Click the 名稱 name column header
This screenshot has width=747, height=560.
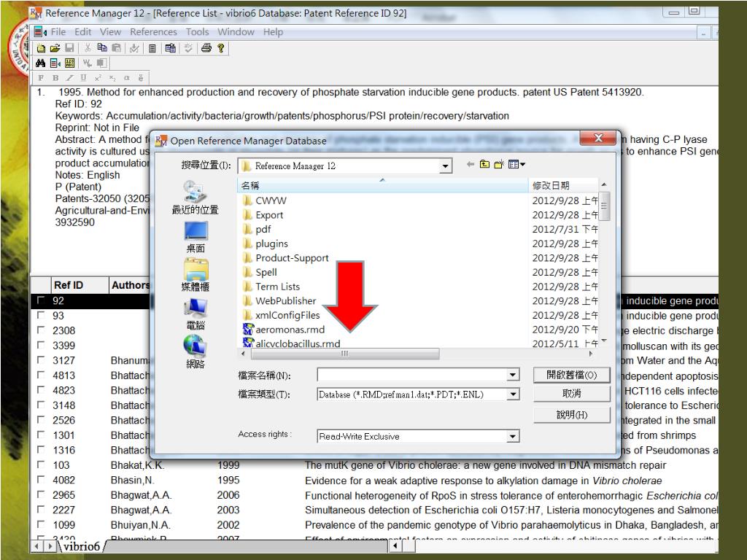[x=382, y=185]
